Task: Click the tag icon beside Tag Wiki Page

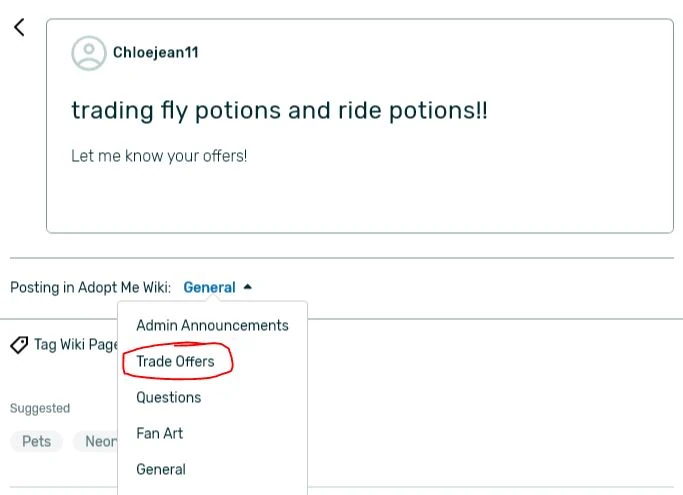Action: [19, 344]
